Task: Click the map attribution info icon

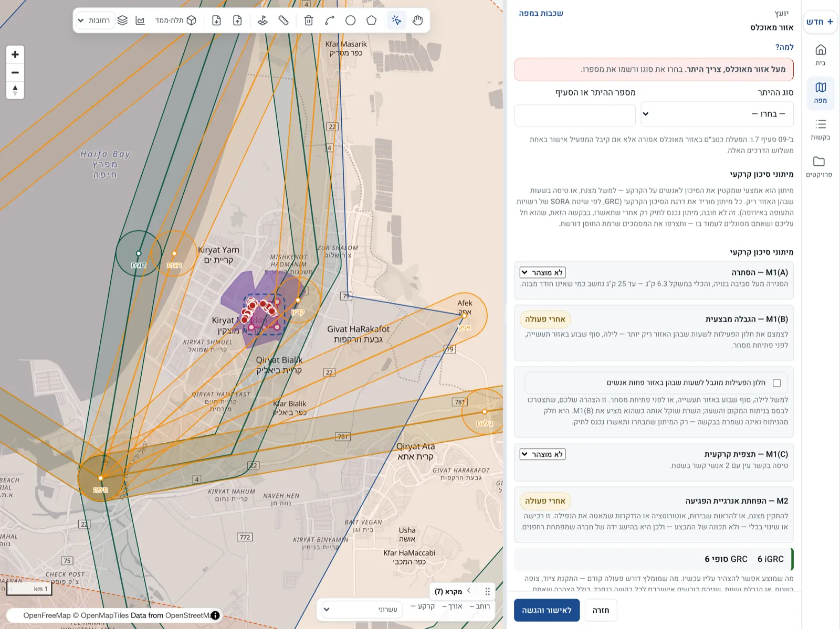Action: coord(215,615)
